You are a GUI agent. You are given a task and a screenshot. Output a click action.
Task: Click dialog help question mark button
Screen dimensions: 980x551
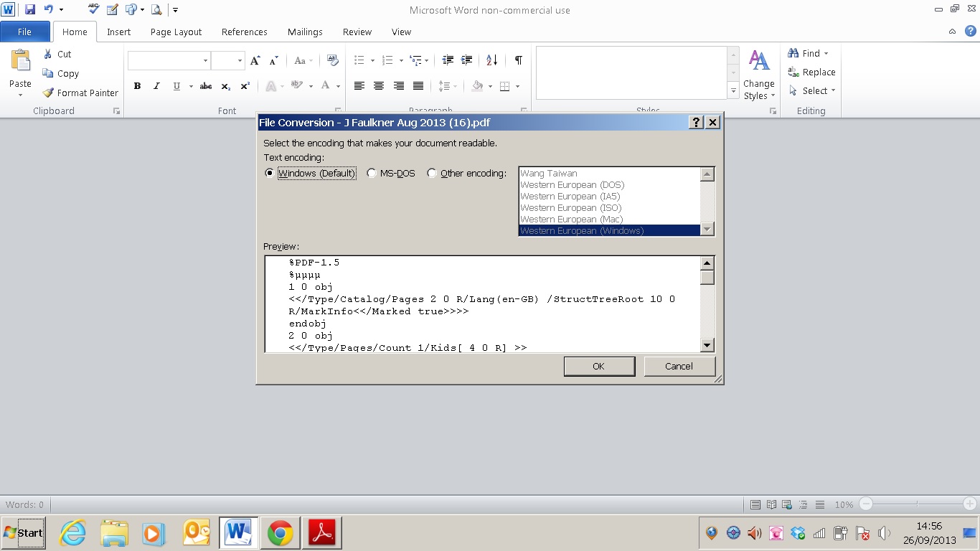696,123
